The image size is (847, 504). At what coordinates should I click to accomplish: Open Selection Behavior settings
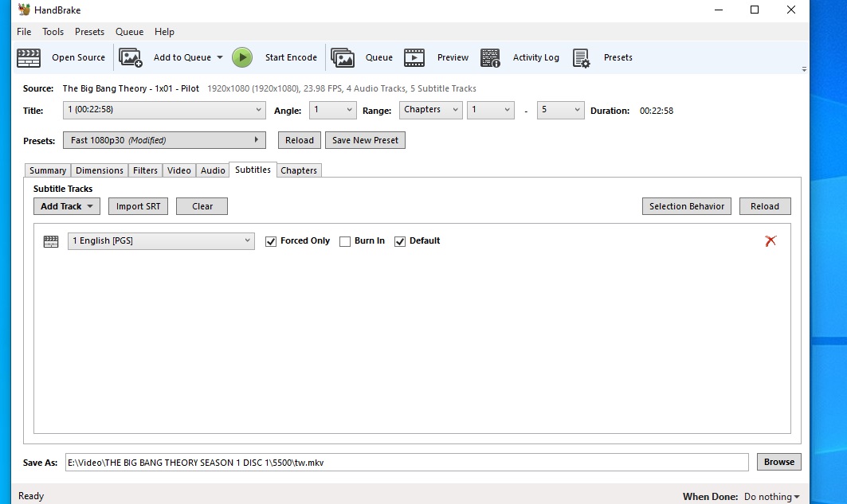pyautogui.click(x=687, y=206)
